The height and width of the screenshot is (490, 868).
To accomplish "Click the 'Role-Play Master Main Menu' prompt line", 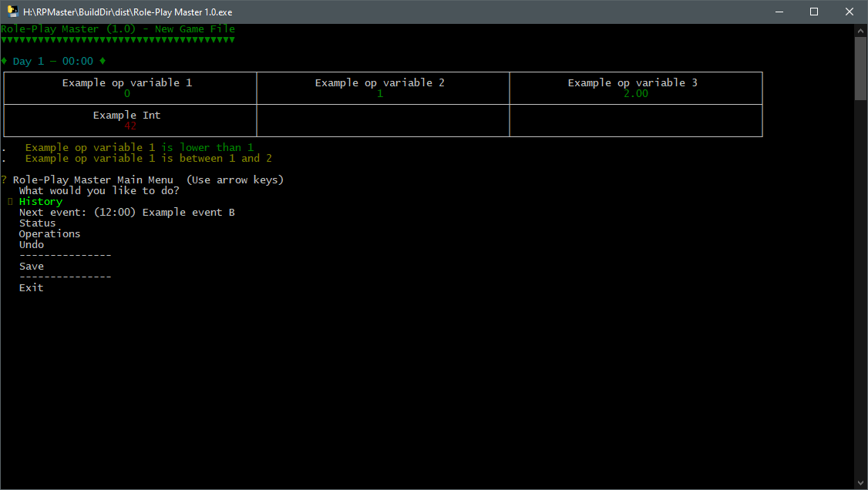I will 93,180.
